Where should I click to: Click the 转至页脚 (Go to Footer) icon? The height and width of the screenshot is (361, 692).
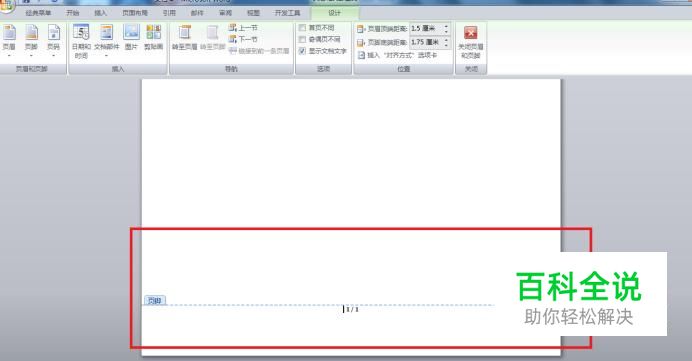point(213,33)
